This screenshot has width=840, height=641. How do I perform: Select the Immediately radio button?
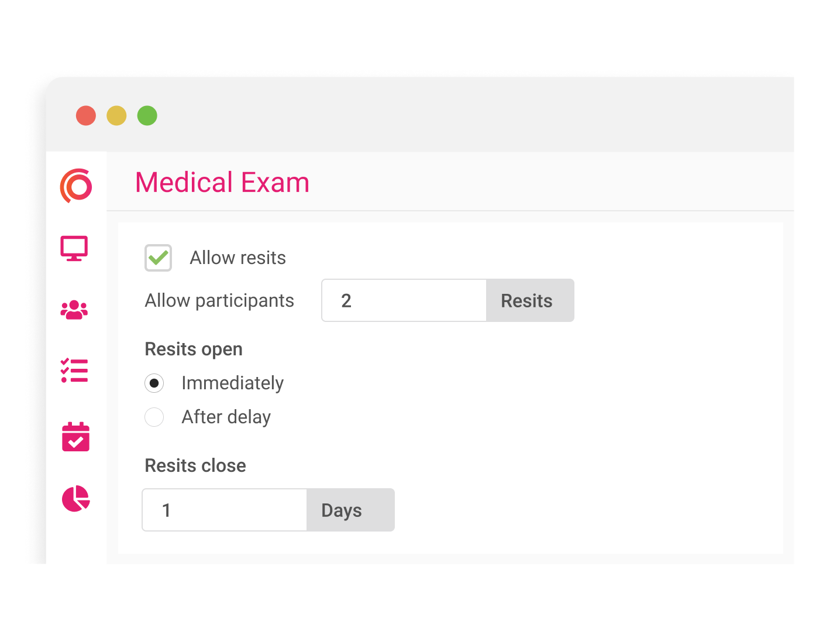[x=154, y=383]
